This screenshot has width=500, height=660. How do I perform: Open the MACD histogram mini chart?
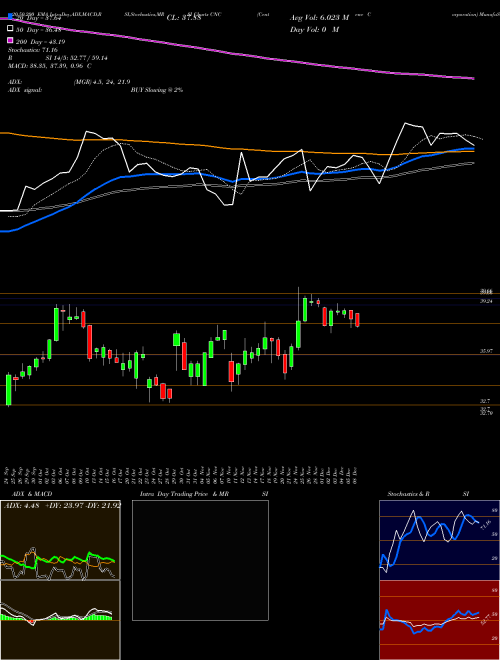pos(60,620)
